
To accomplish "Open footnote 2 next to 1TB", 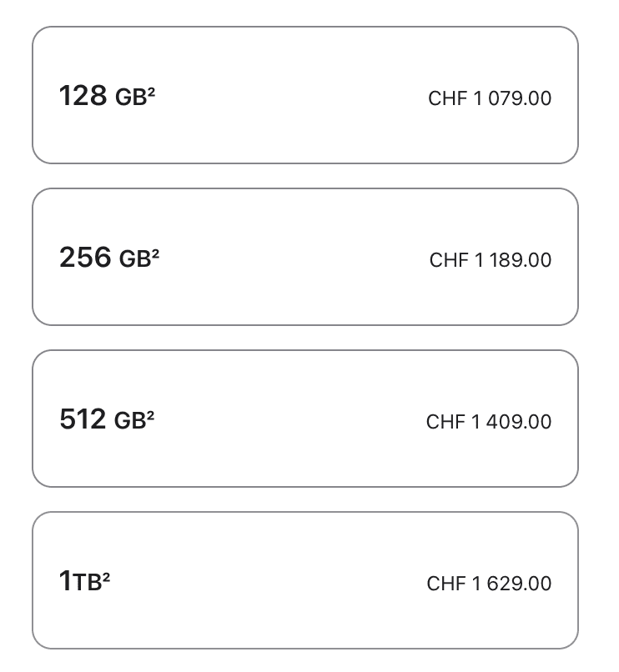I will coord(106,576).
